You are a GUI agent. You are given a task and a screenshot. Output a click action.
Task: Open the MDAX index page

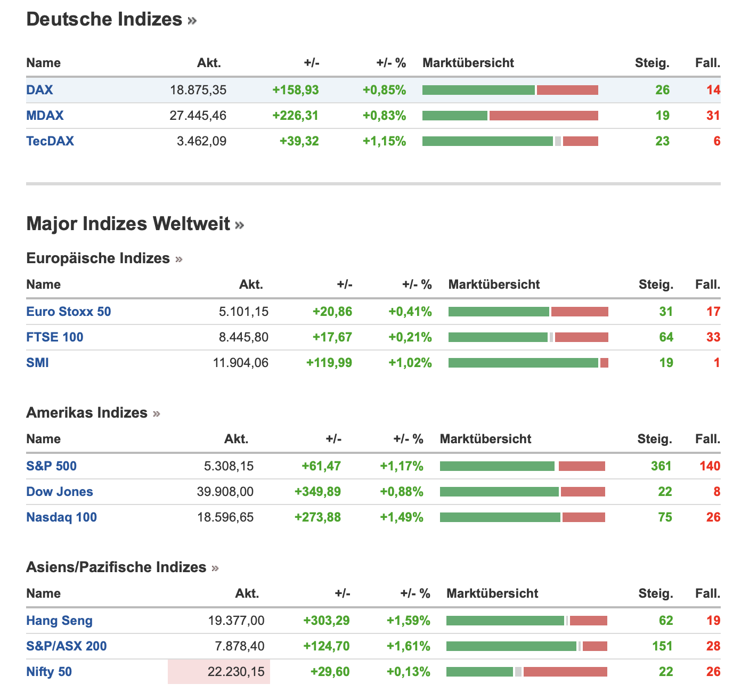[45, 116]
